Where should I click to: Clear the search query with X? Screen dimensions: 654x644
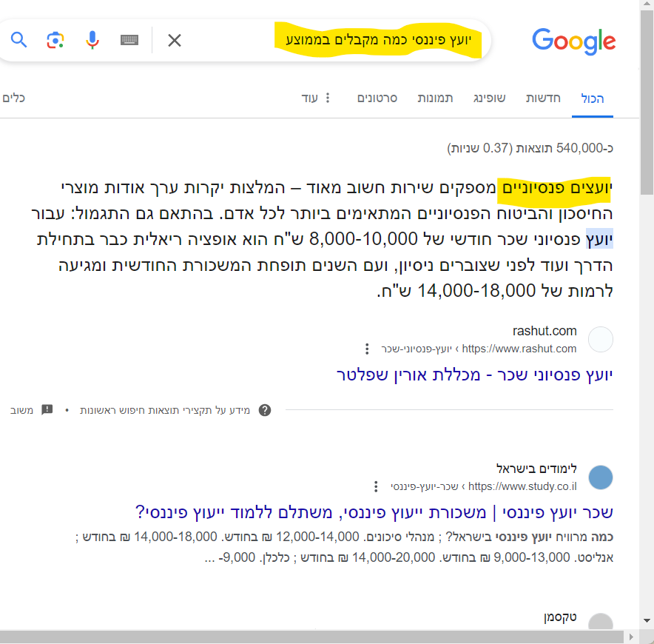(x=175, y=41)
